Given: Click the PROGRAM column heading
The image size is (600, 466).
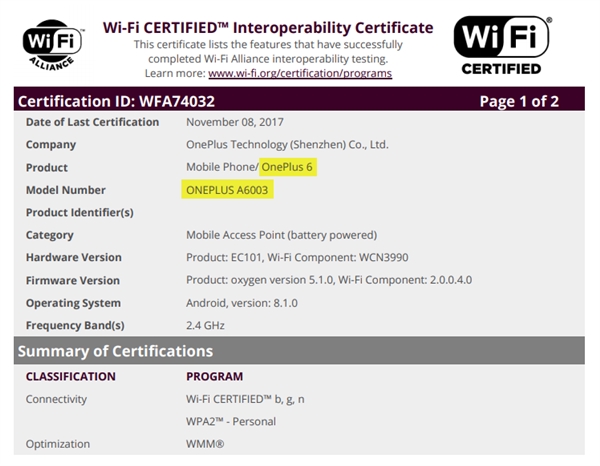Looking at the screenshot, I should pyautogui.click(x=214, y=376).
